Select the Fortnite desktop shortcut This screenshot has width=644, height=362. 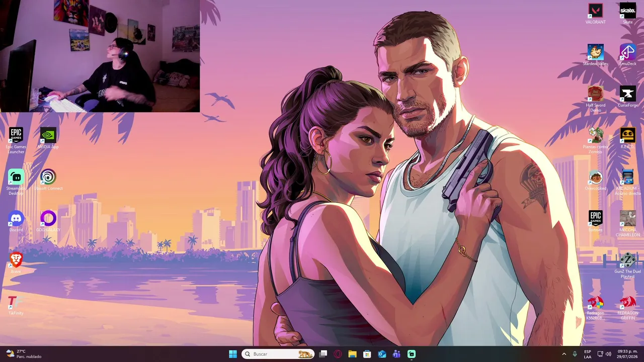point(596,221)
